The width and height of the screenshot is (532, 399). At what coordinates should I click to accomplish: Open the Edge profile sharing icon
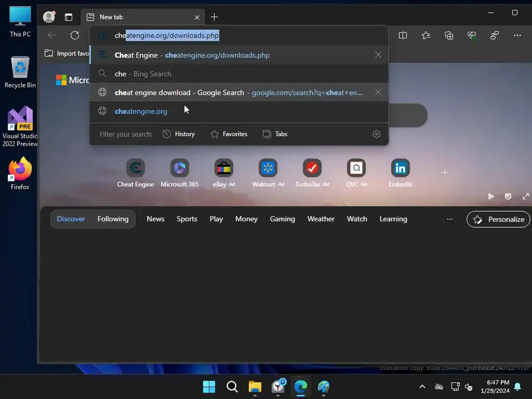click(495, 35)
